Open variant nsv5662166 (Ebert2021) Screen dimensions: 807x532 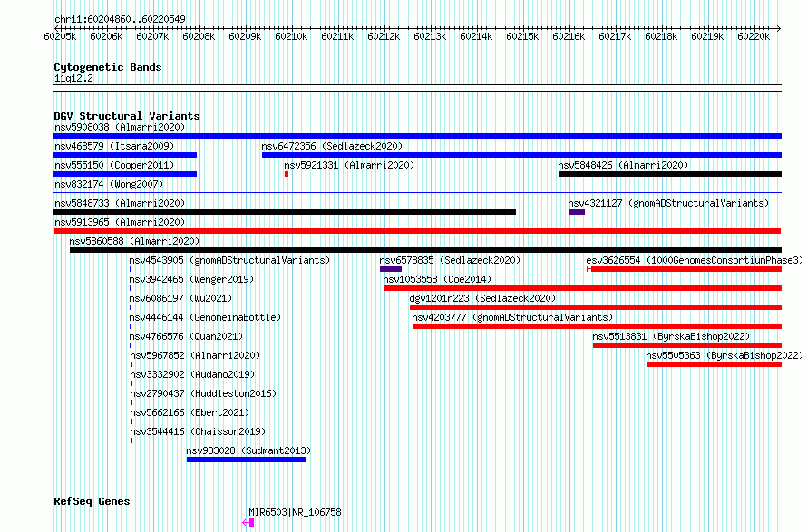click(190, 412)
